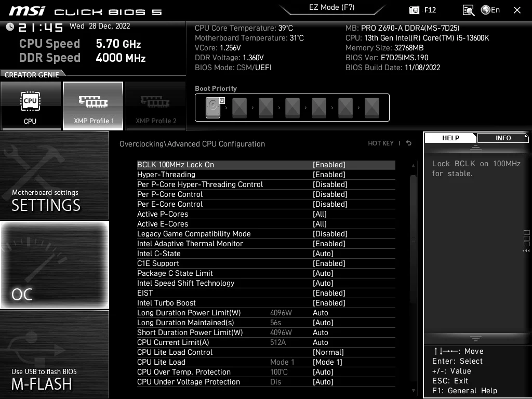Toggle the EIST setting
The width and height of the screenshot is (532, 399).
tap(266, 293)
